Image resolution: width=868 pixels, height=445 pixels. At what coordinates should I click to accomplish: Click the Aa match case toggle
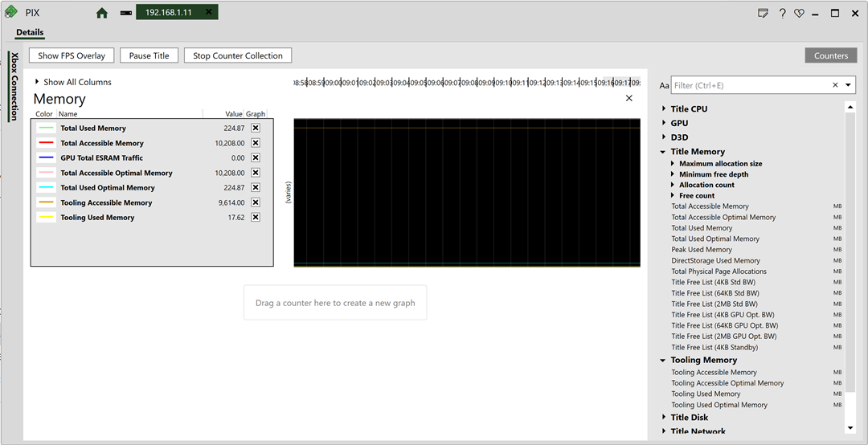pos(665,85)
